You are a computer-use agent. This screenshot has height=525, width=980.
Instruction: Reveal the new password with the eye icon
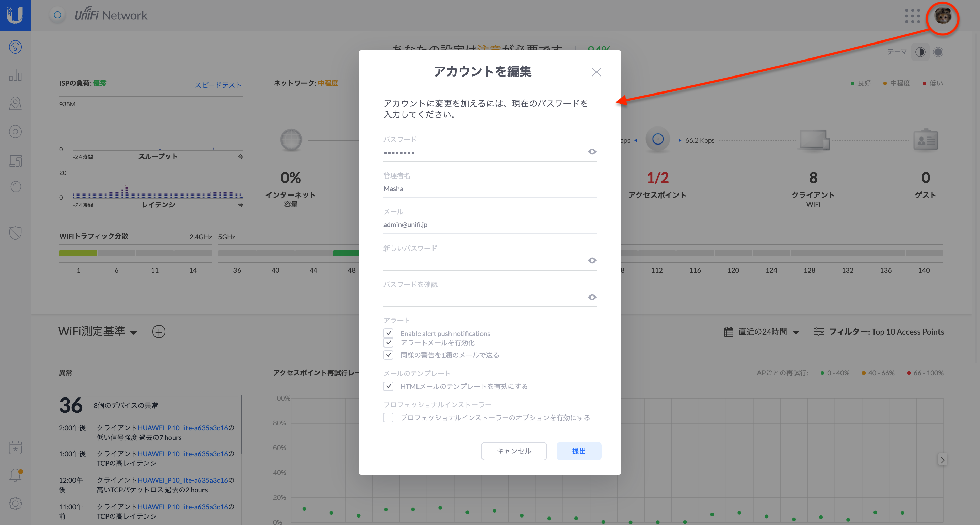click(x=592, y=260)
